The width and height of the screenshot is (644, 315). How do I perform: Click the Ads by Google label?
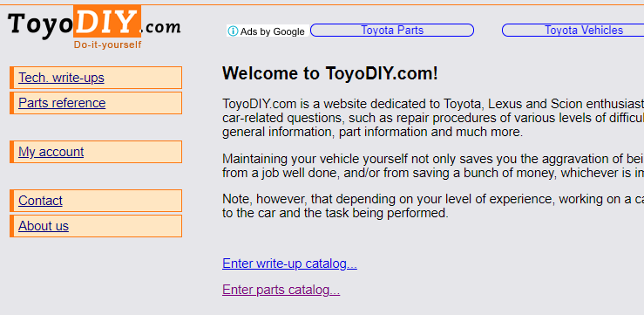272,31
